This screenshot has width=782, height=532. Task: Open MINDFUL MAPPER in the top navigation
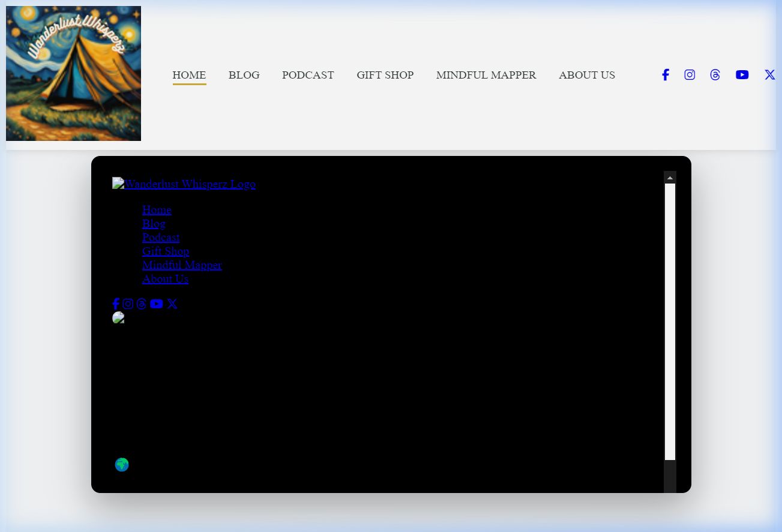point(486,75)
